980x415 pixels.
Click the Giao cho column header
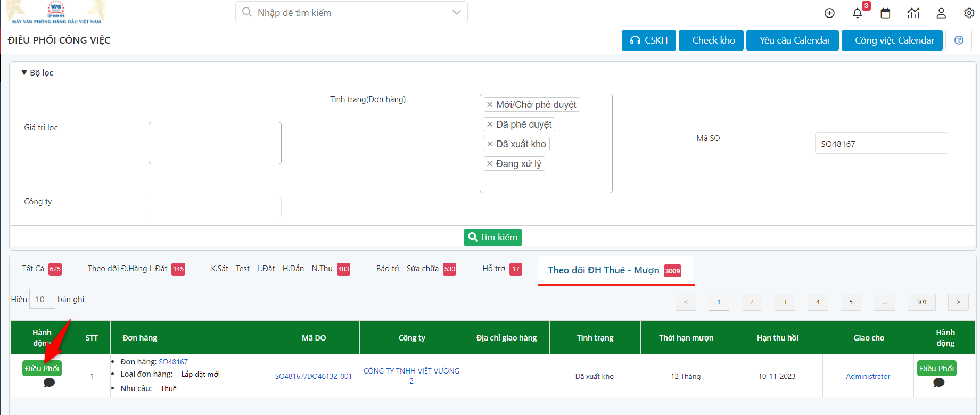(x=869, y=338)
